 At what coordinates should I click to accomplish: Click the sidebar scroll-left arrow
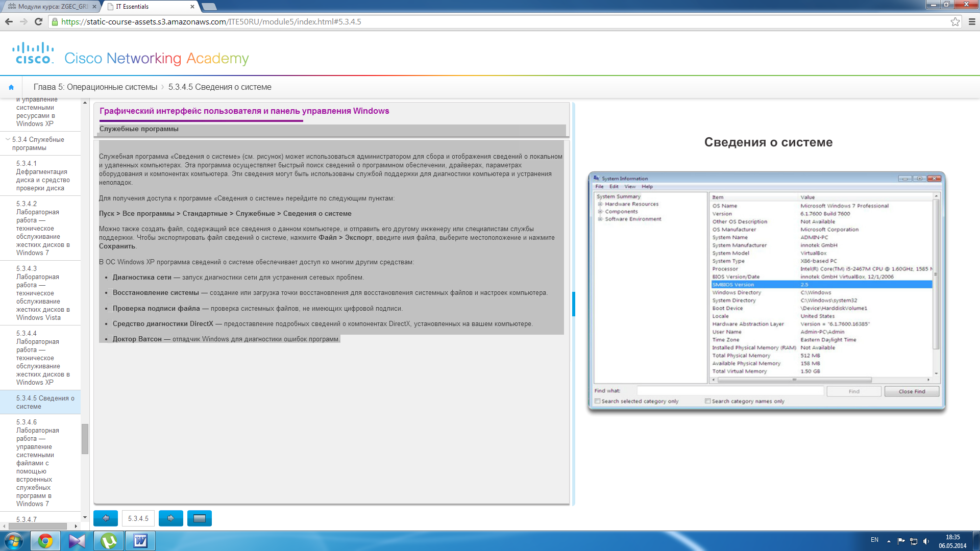pyautogui.click(x=4, y=526)
